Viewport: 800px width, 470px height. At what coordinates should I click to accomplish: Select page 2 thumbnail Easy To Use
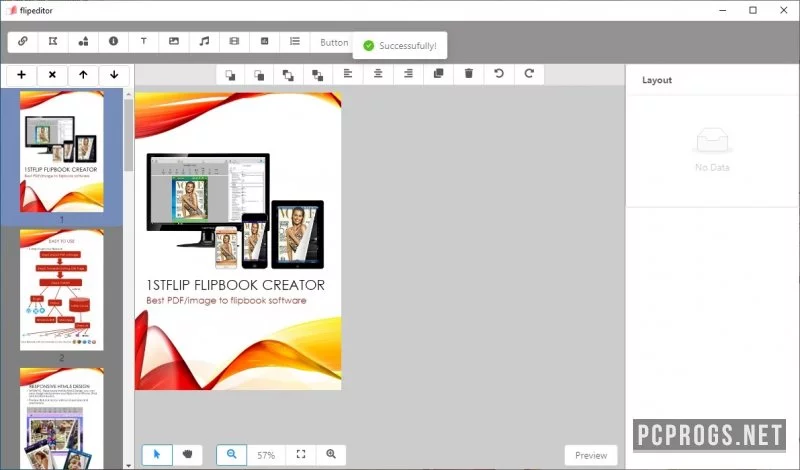pos(62,290)
